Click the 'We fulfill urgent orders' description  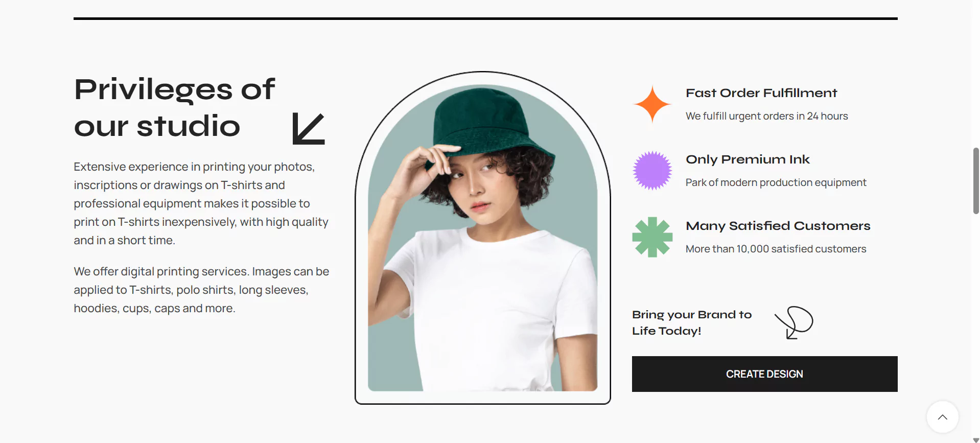766,116
